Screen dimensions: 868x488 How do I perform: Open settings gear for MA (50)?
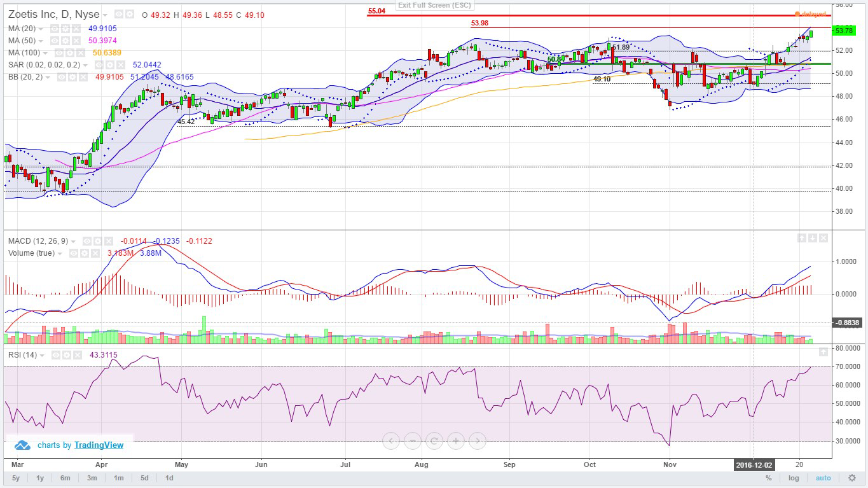pyautogui.click(x=65, y=41)
